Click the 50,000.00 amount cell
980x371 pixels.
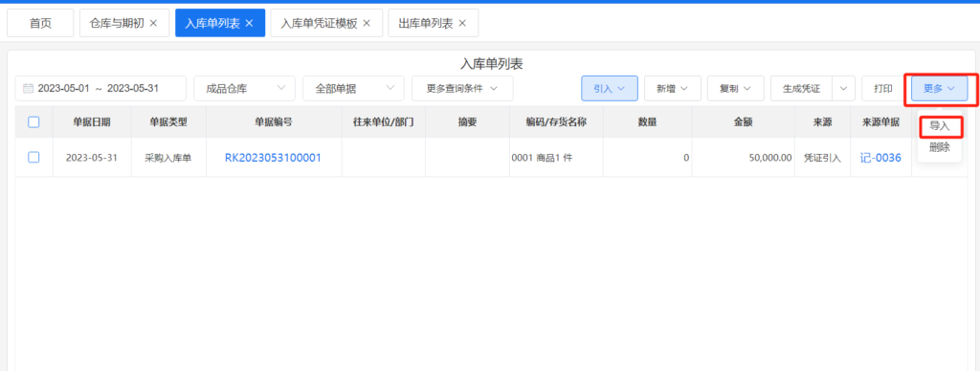coord(744,158)
